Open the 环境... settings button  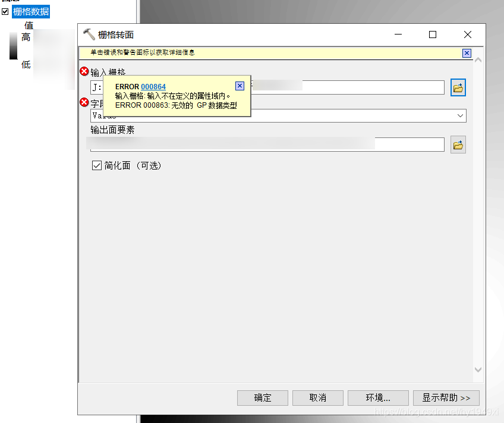[x=378, y=398]
